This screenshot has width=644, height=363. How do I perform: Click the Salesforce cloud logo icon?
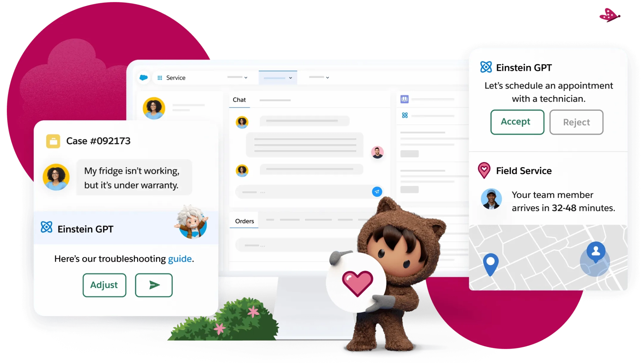143,77
